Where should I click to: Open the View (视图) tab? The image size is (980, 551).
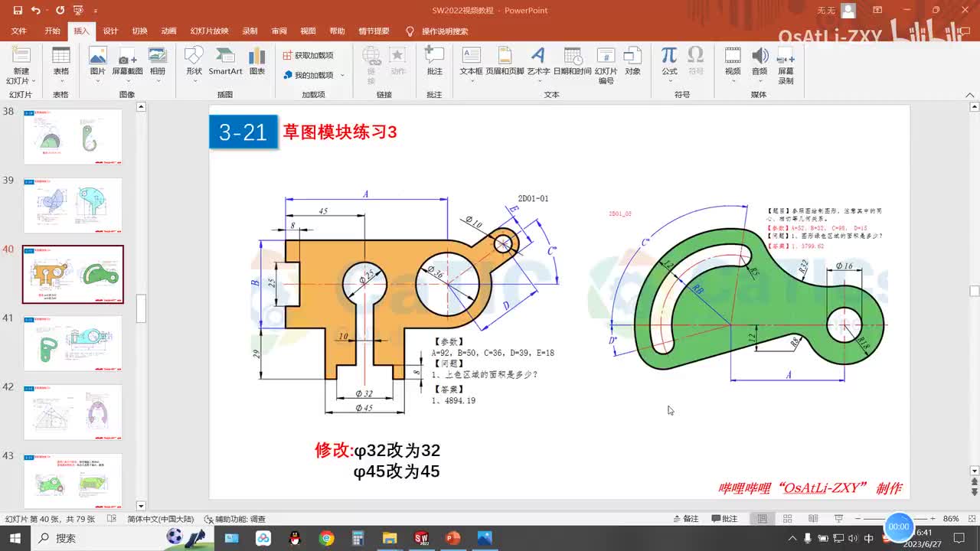tap(308, 31)
